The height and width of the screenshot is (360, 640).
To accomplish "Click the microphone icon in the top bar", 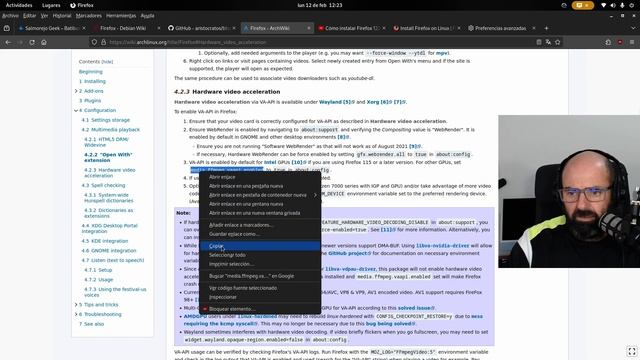I will 622,5.
